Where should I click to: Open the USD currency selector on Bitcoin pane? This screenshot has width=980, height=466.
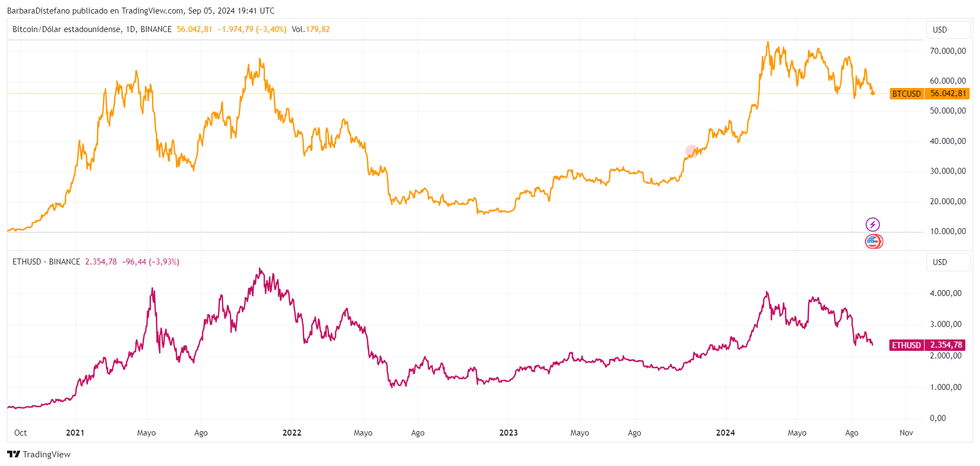pyautogui.click(x=948, y=30)
